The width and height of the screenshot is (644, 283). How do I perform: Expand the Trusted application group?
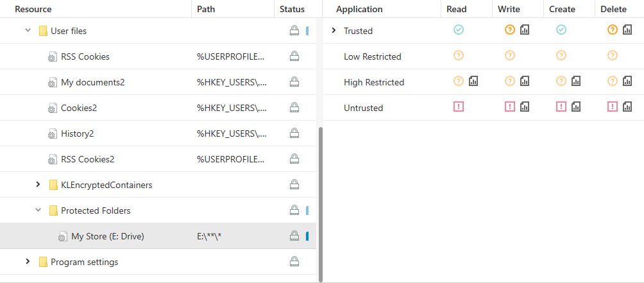334,30
